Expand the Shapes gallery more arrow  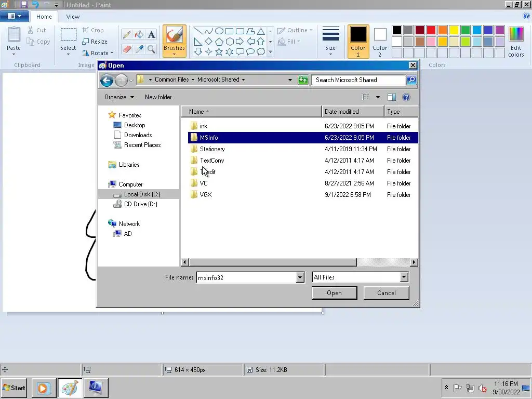tap(270, 52)
